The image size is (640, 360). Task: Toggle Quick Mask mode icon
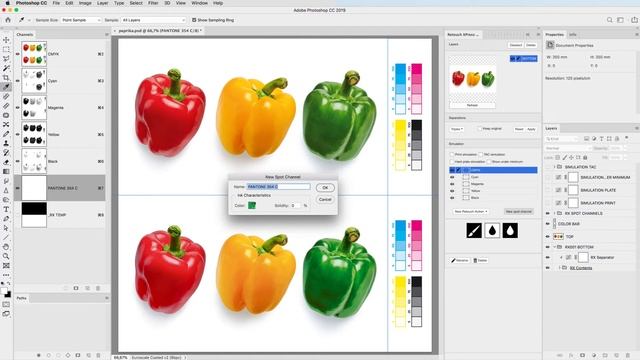[x=6, y=304]
